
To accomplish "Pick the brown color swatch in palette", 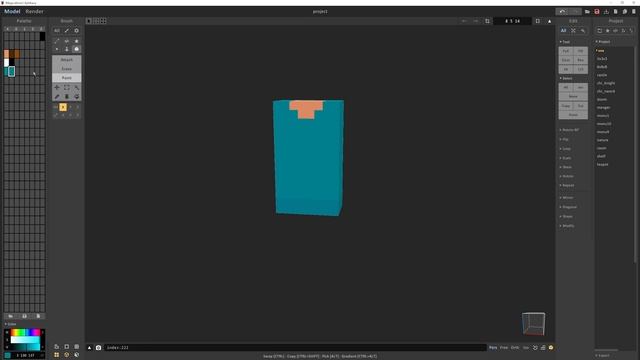I will (17, 54).
